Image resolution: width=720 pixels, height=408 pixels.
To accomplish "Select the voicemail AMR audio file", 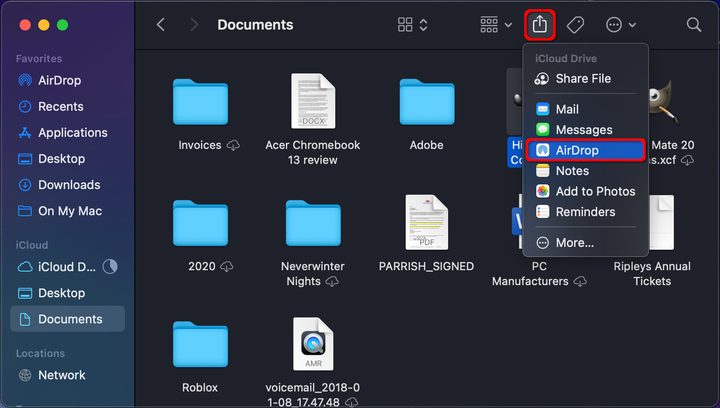I will [313, 344].
